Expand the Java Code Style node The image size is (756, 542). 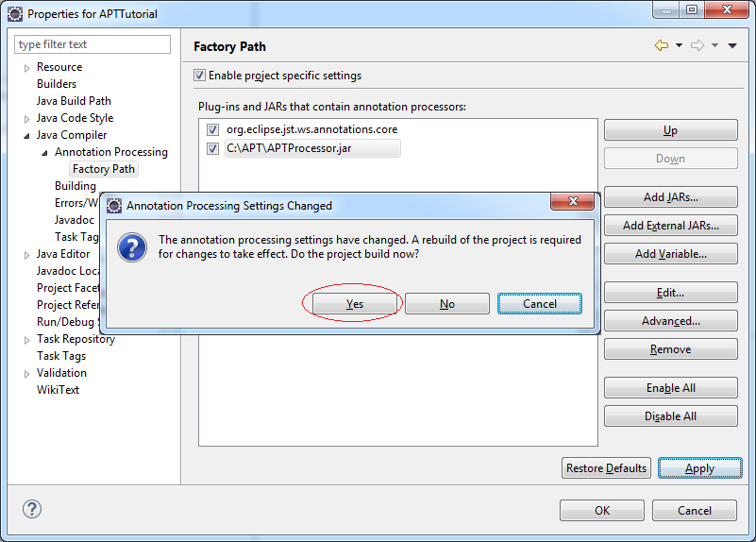[x=27, y=119]
